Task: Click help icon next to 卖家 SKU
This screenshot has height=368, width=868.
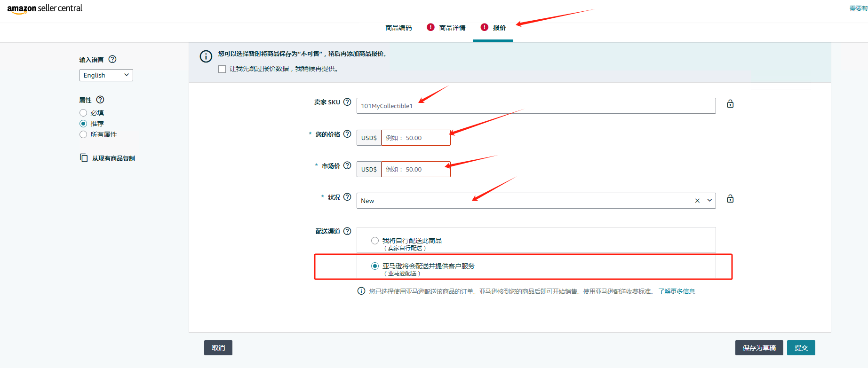Action: (x=347, y=102)
